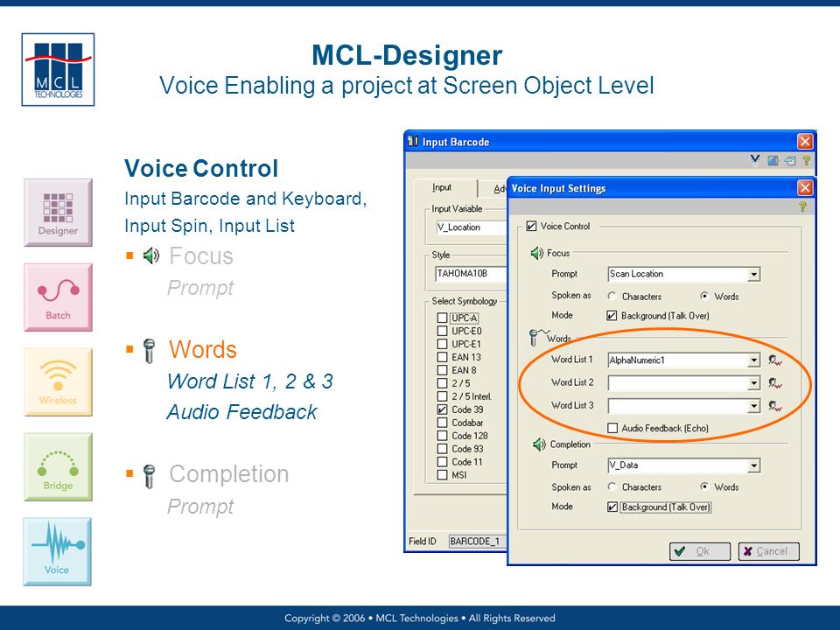The width and height of the screenshot is (840, 630).
Task: Check the Codabar symbology
Action: 442,422
